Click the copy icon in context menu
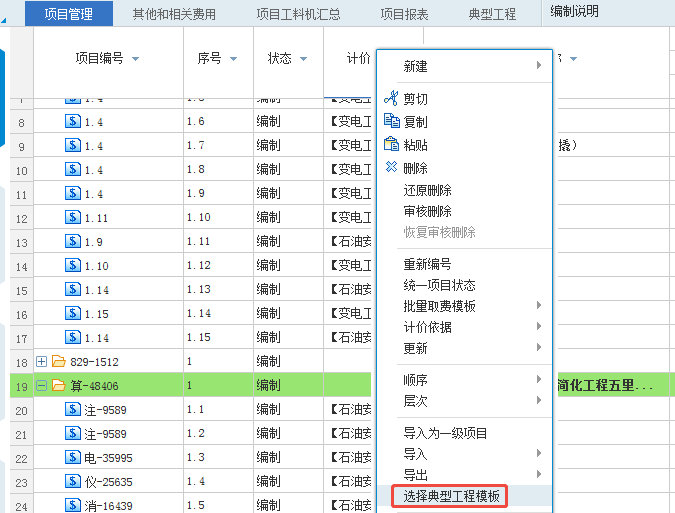Screen dimensions: 675x513 tap(391, 121)
